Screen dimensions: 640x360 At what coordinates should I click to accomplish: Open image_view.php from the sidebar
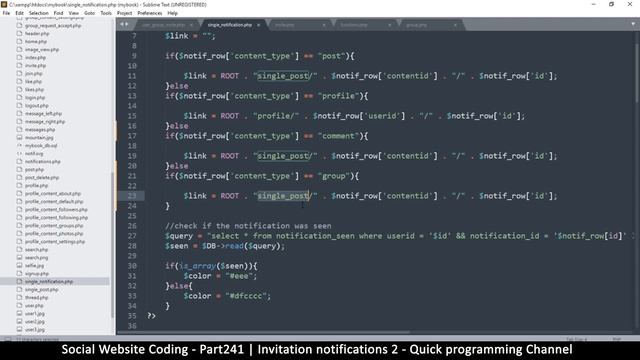[x=42, y=49]
